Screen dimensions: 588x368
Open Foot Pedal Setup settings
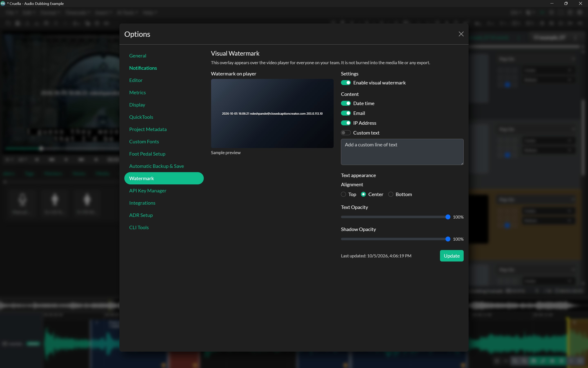147,154
